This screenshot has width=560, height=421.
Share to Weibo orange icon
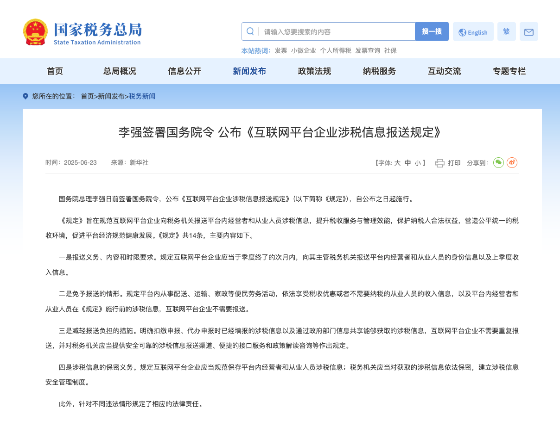coord(512,162)
